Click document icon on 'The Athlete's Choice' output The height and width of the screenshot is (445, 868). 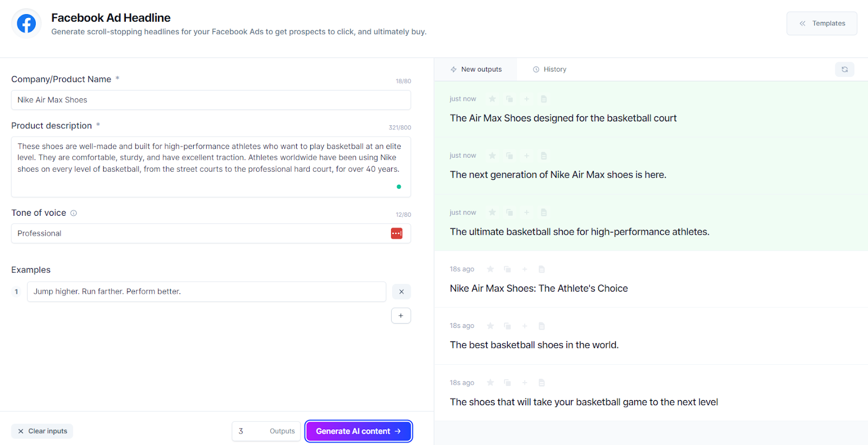tap(541, 269)
